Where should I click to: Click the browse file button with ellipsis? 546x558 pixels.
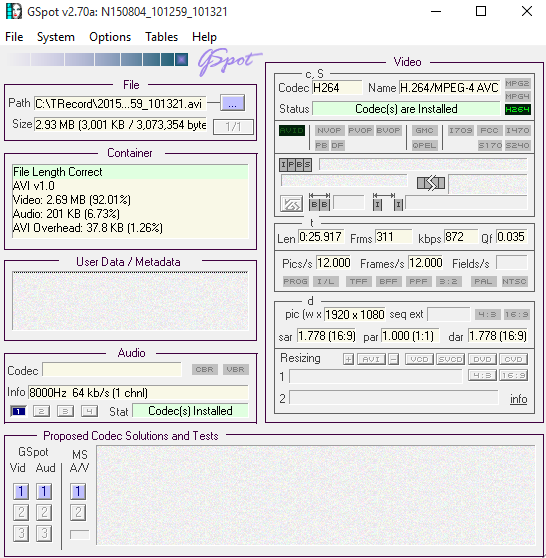coord(232,103)
